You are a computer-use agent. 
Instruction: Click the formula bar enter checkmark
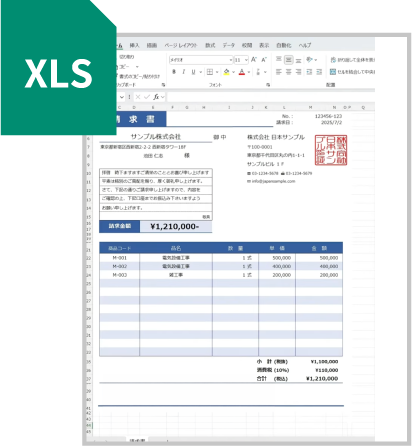(x=147, y=97)
